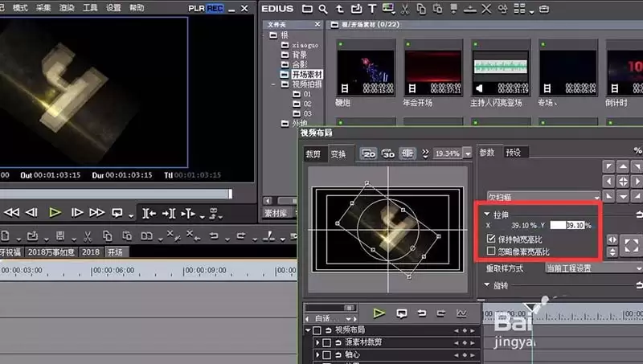Click the title T icon in bin toolbar
The width and height of the screenshot is (643, 364).
(x=372, y=9)
